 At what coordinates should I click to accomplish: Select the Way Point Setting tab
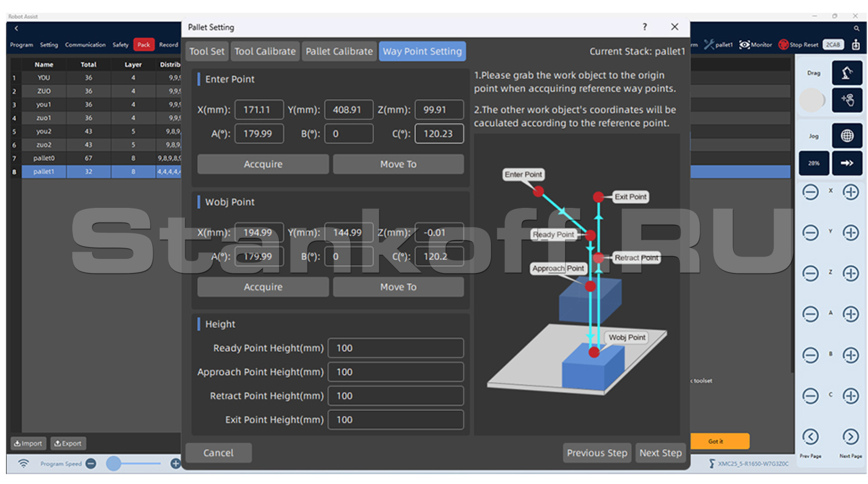click(x=422, y=52)
